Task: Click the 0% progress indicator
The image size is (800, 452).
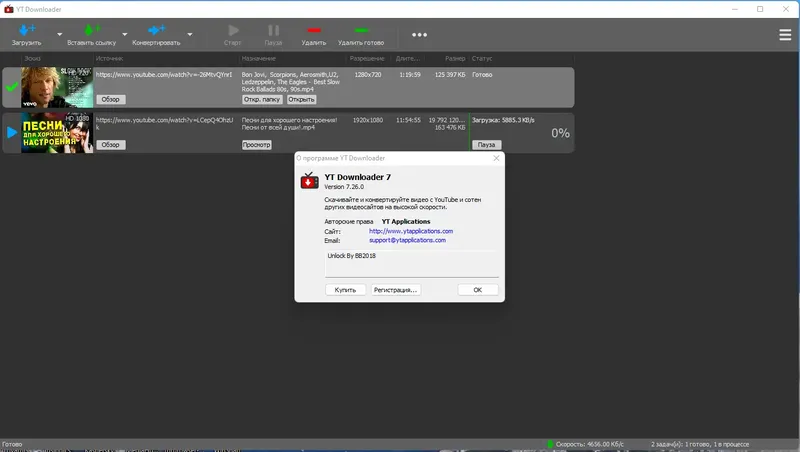Action: tap(560, 133)
